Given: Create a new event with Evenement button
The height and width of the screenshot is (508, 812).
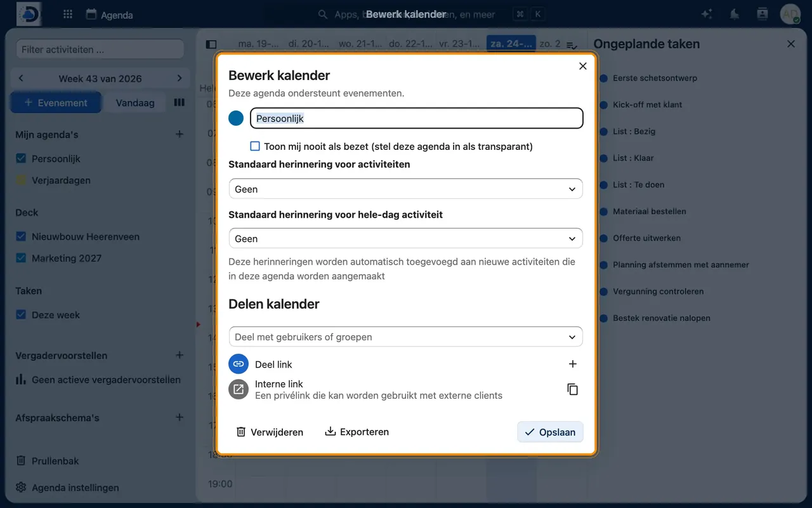Looking at the screenshot, I should 56,102.
